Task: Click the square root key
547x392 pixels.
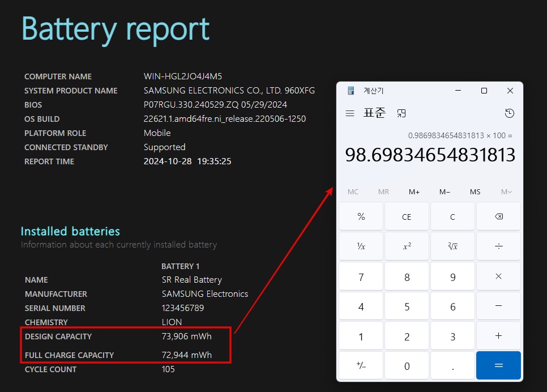Action: coord(453,246)
